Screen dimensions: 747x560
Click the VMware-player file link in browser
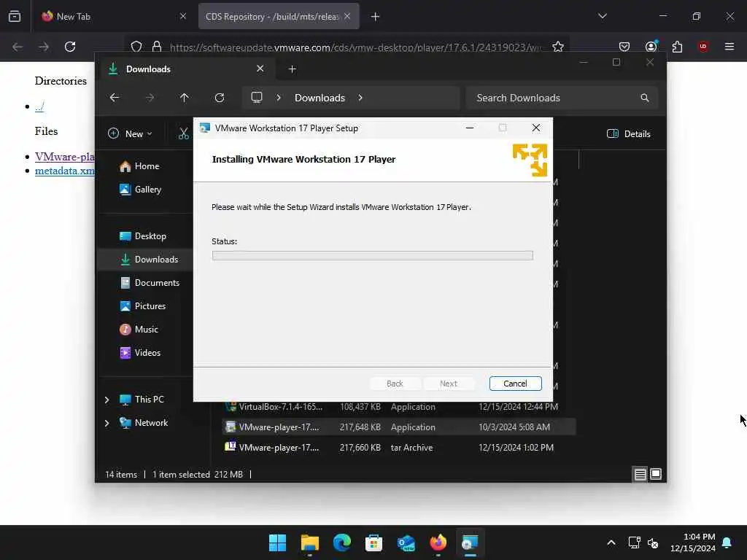click(x=65, y=157)
